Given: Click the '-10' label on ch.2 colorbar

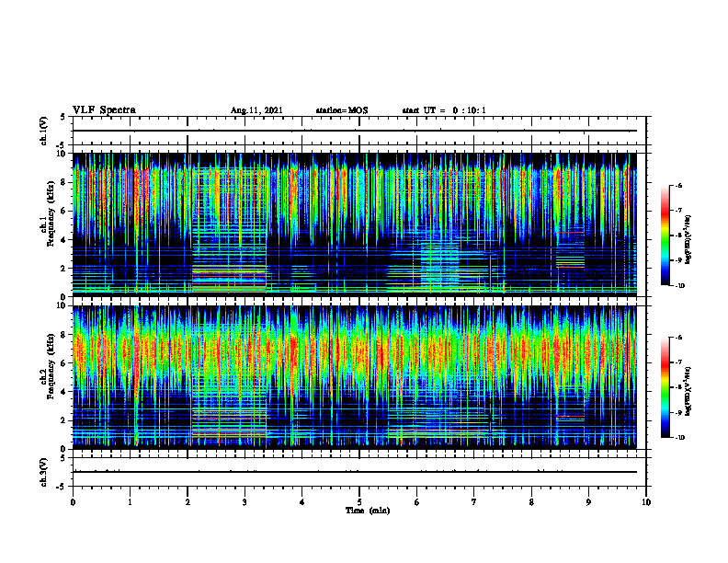Looking at the screenshot, I should [679, 438].
